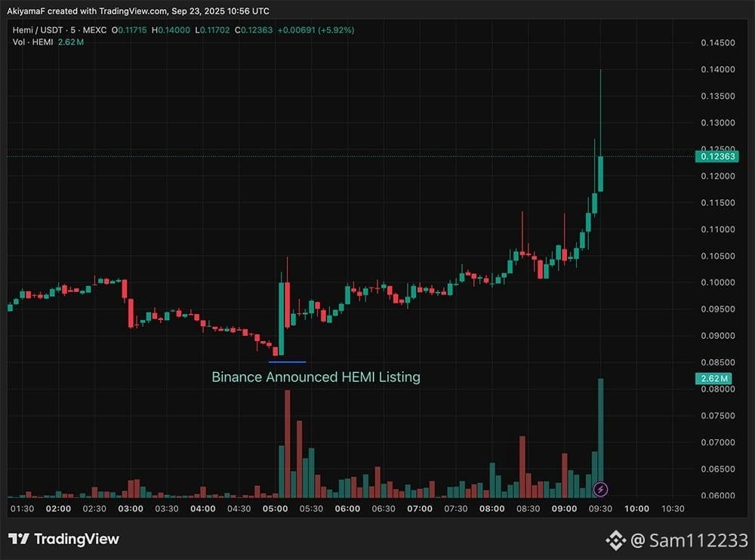Click the 'Binance Announced HEMI Listing' annotation text

point(316,377)
